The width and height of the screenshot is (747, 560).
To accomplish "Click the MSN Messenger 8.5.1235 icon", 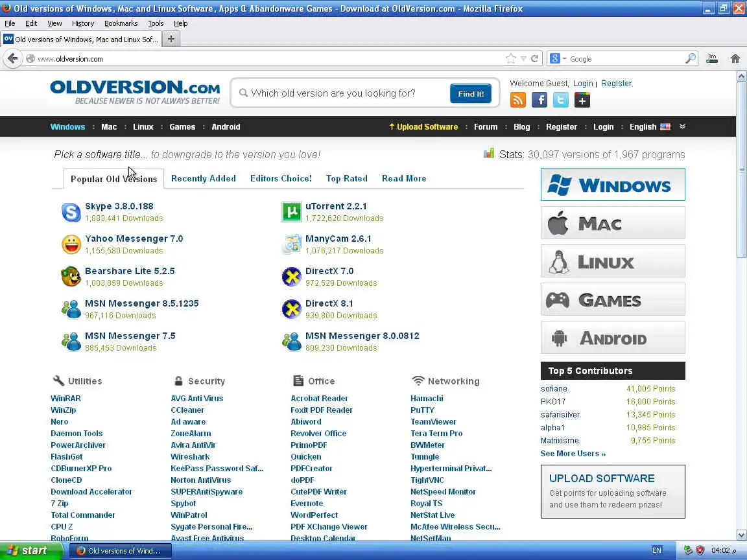I will click(71, 309).
